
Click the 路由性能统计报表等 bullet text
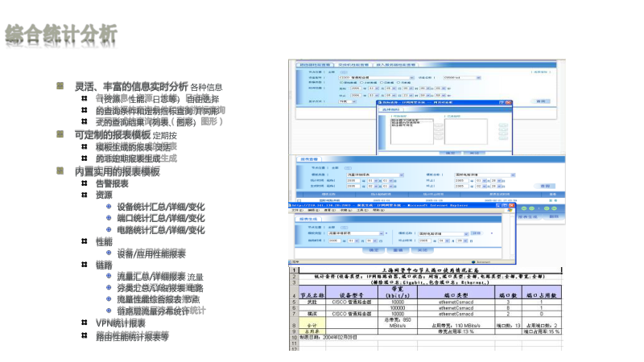pyautogui.click(x=132, y=336)
